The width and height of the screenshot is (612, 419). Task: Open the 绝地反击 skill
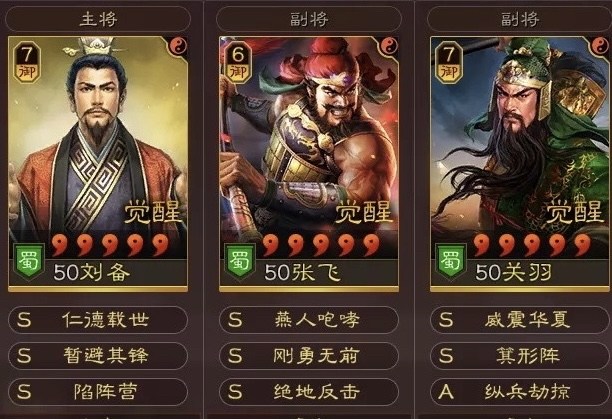309,392
